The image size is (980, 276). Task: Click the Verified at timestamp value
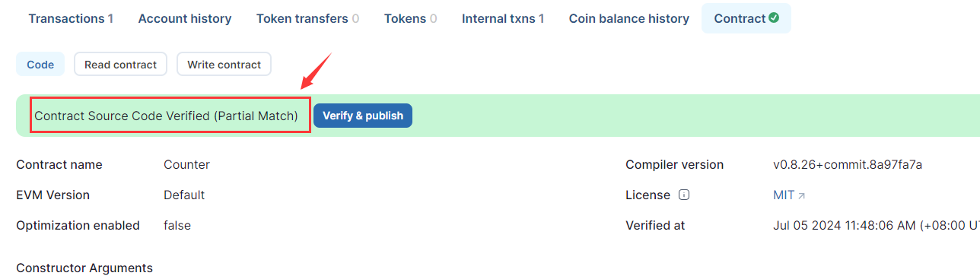pyautogui.click(x=877, y=225)
